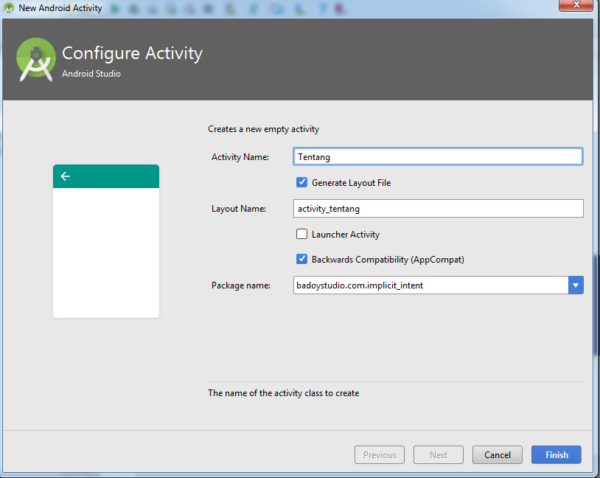Click the badoystudio.com.implicit_intent package combo box
Image resolution: width=600 pixels, height=478 pixels.
(x=430, y=285)
